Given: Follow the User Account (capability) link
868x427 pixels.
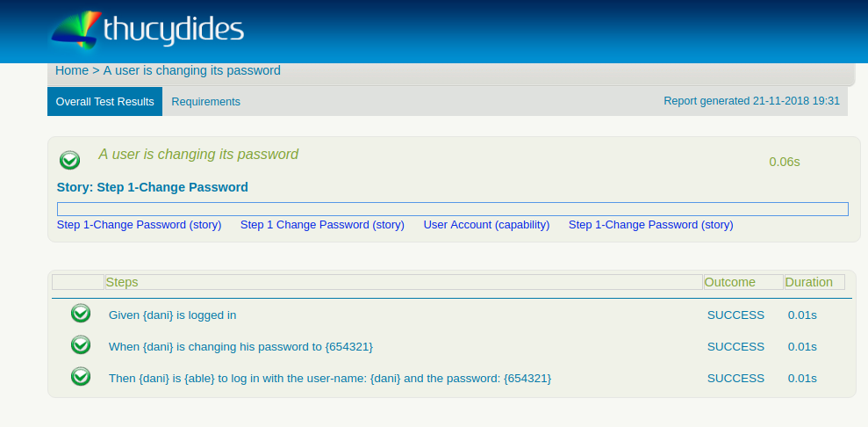Looking at the screenshot, I should pos(486,225).
